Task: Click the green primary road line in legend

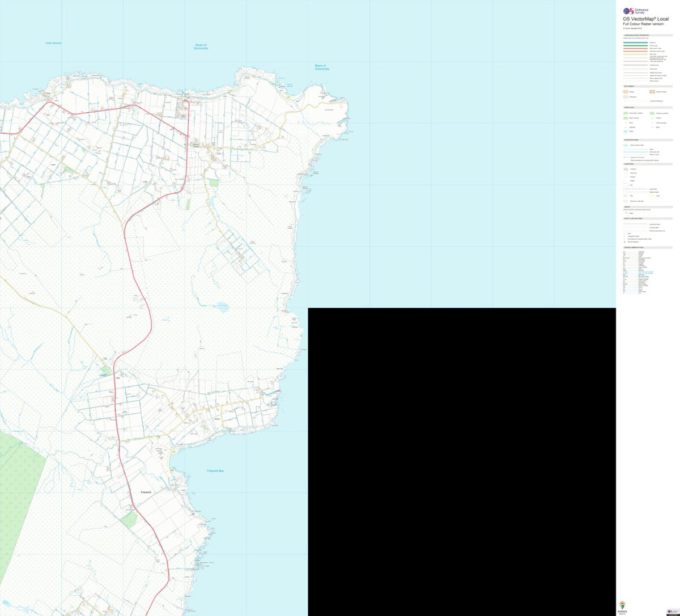Action: click(x=635, y=45)
